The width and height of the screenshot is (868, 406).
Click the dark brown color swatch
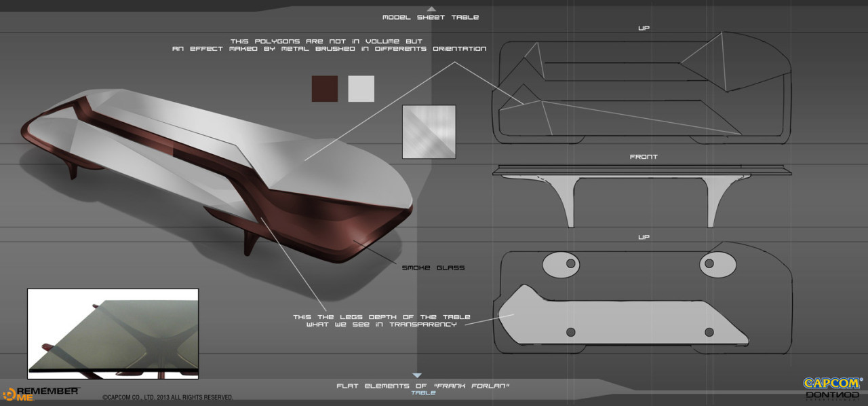tap(325, 88)
